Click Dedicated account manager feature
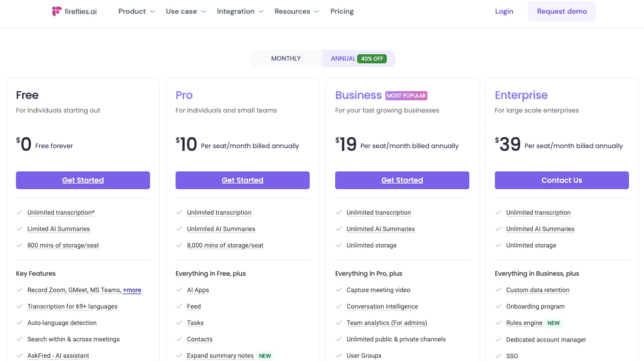The height and width of the screenshot is (361, 644). tap(546, 340)
